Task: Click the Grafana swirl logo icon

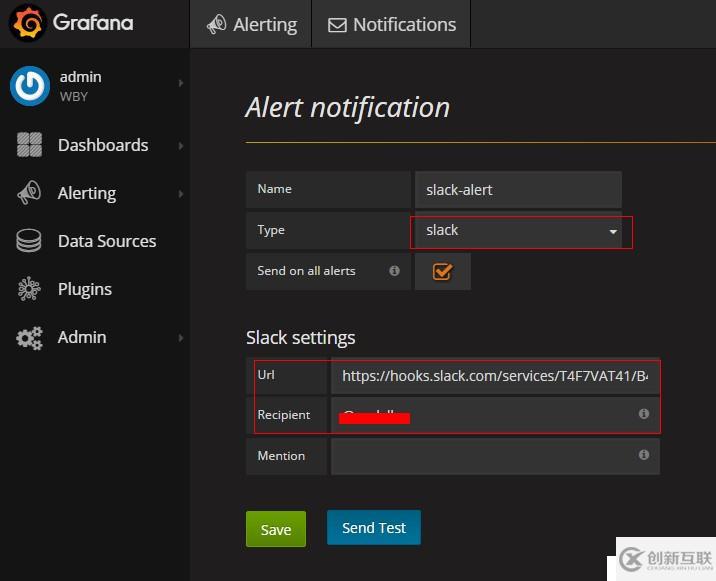Action: [27, 23]
